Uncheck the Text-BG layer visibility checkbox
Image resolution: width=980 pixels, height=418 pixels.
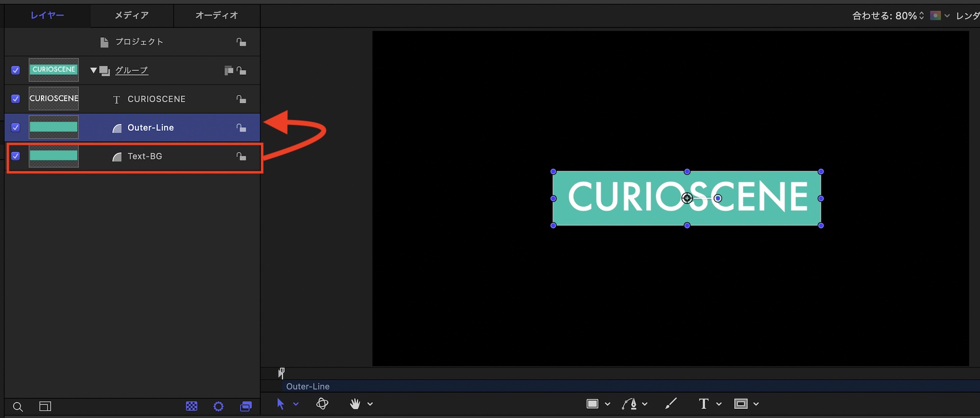(16, 156)
